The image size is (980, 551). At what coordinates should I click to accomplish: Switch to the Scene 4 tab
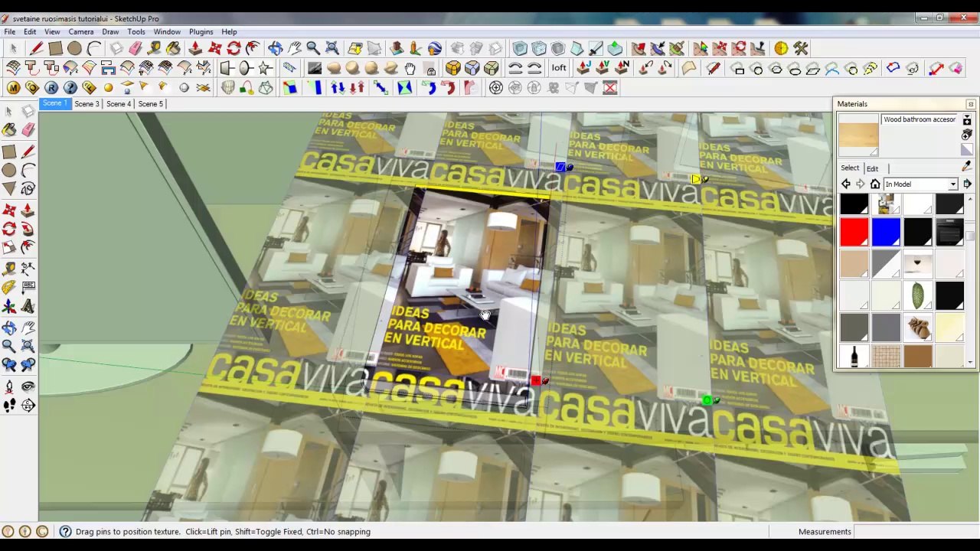pyautogui.click(x=119, y=104)
